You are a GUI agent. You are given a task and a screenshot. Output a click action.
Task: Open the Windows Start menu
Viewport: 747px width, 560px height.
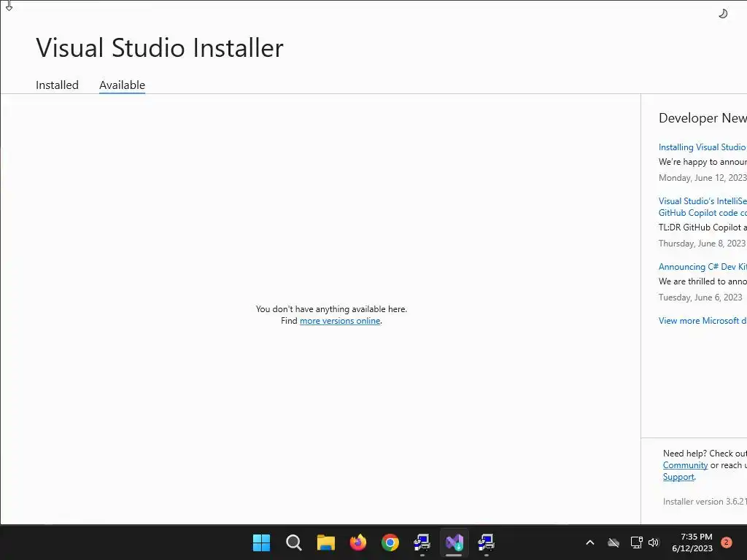point(261,542)
